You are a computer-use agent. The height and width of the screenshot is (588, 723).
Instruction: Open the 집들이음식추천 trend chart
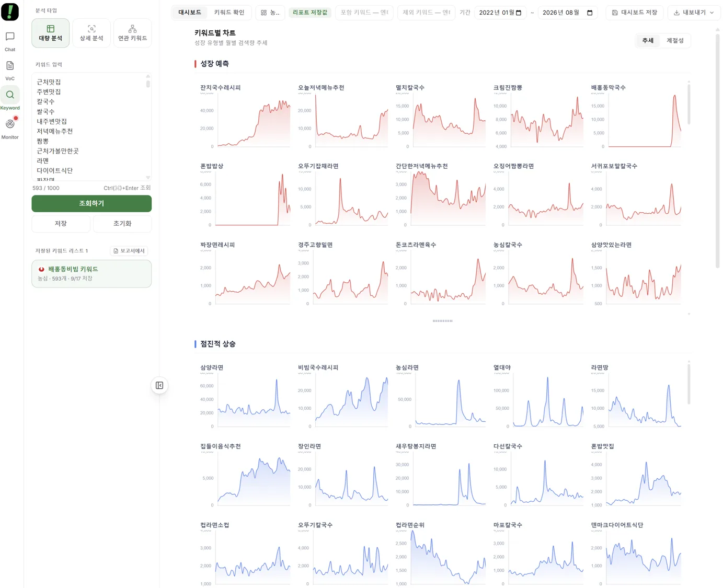click(x=245, y=475)
